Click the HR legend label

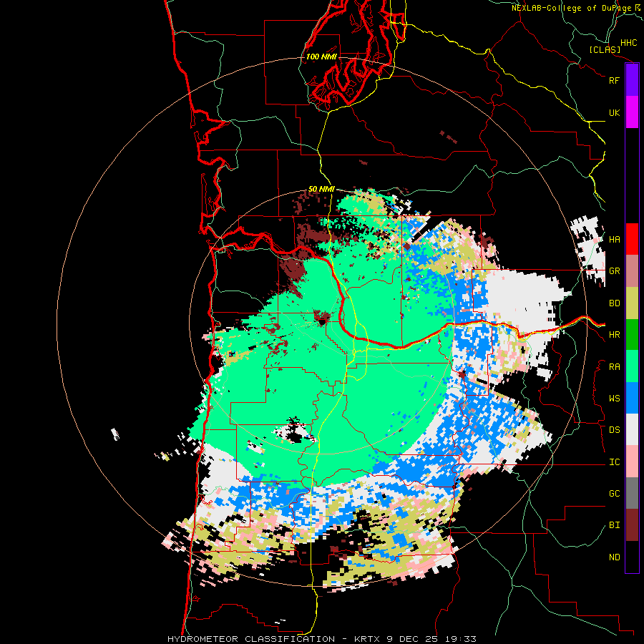click(x=614, y=335)
